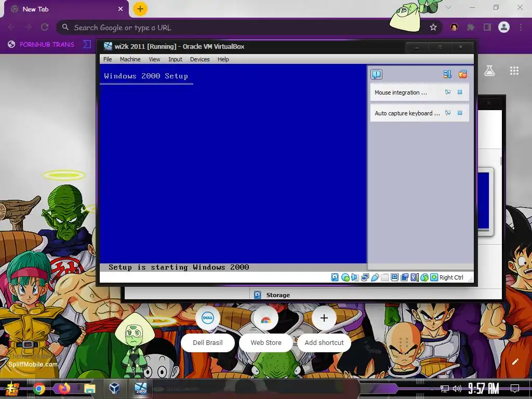Reload the page with the refresh icon
Viewport: 532px width, 399px height.
45,27
